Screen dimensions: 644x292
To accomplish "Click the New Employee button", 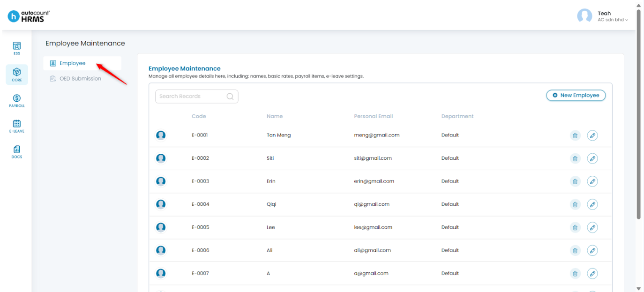I will coord(576,95).
